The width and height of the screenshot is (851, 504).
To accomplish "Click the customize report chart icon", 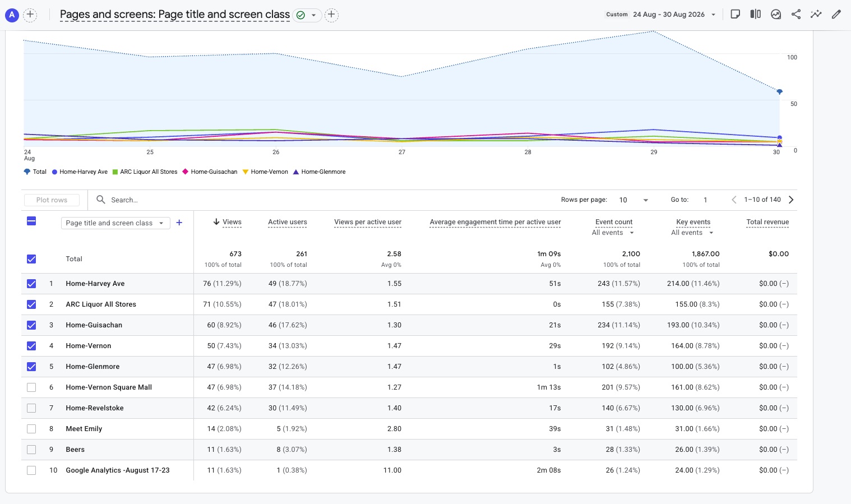I will click(776, 15).
